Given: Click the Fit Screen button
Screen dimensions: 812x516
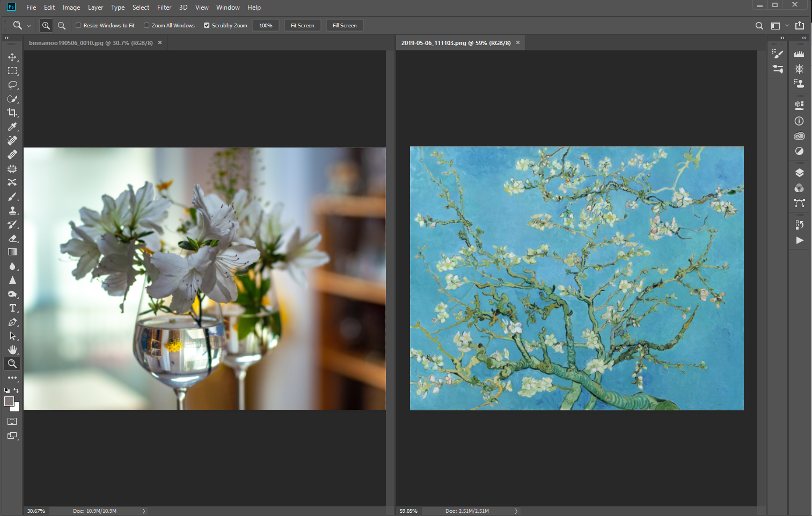Looking at the screenshot, I should 303,25.
